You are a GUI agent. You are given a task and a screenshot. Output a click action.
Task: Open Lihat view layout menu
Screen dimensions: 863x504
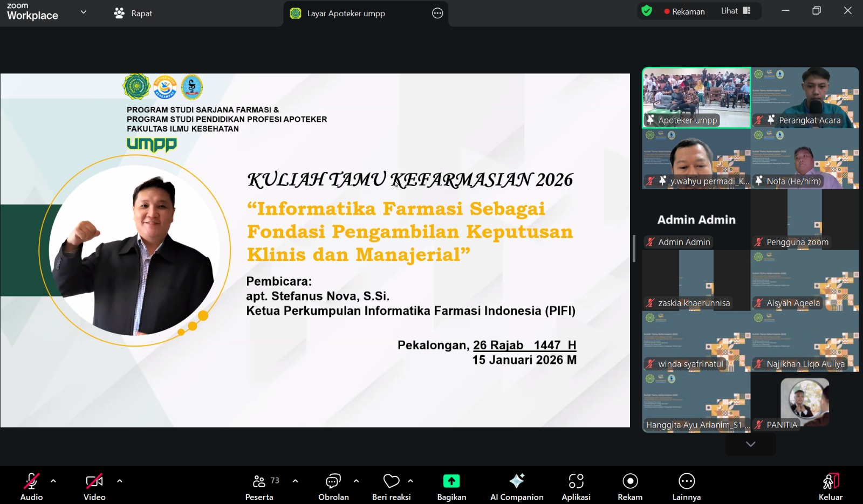pos(736,11)
